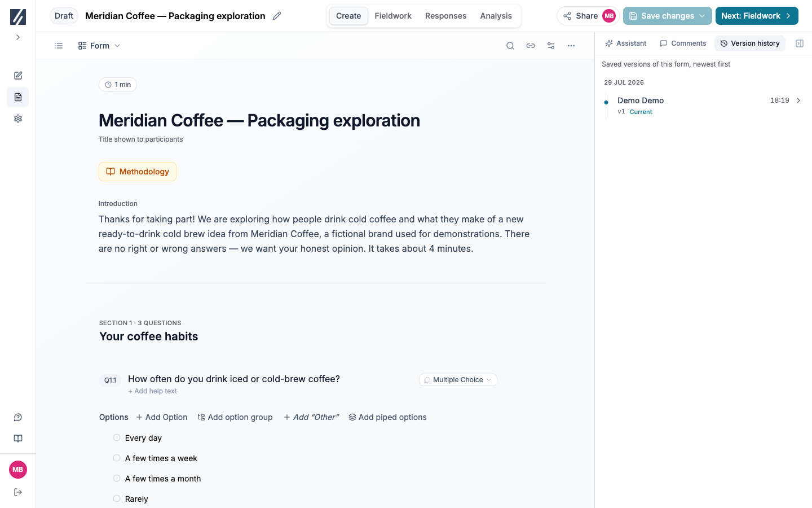Click the Q1.1 question label

(x=111, y=380)
